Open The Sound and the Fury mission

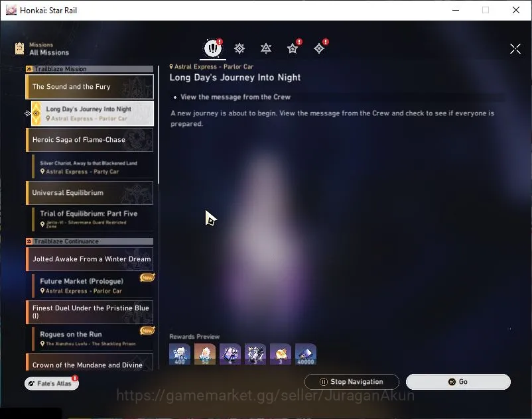click(x=90, y=87)
